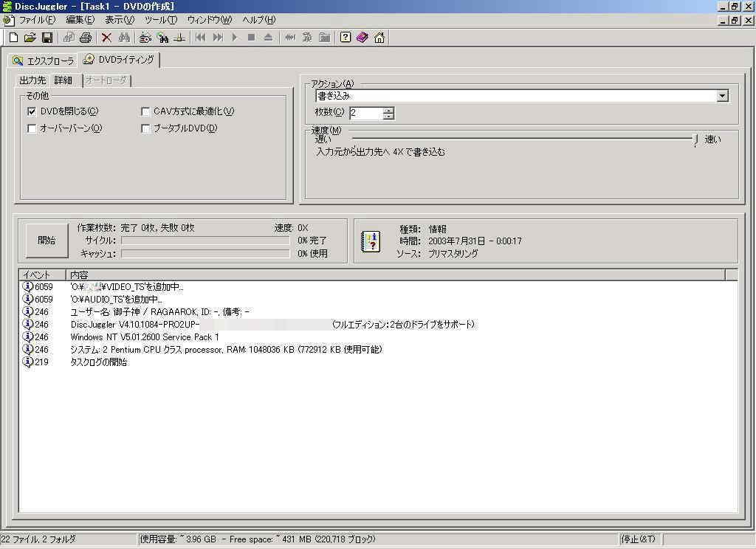
Task: Click the question mark help icon
Action: click(346, 38)
